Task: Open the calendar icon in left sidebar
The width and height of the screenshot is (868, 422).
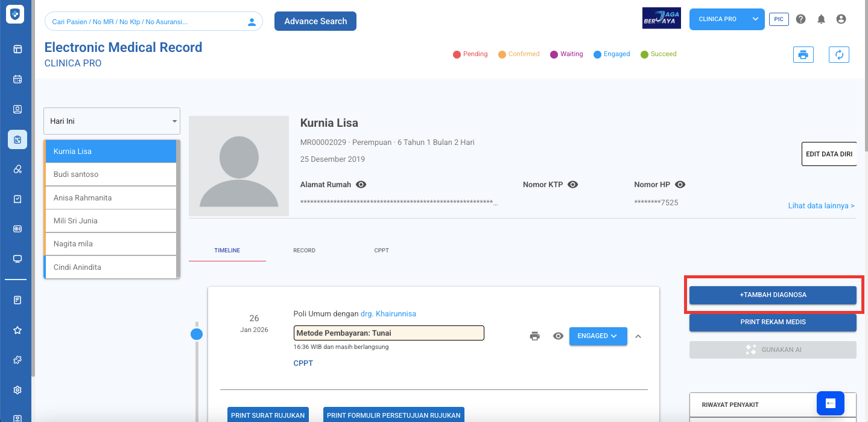Action: pyautogui.click(x=17, y=79)
